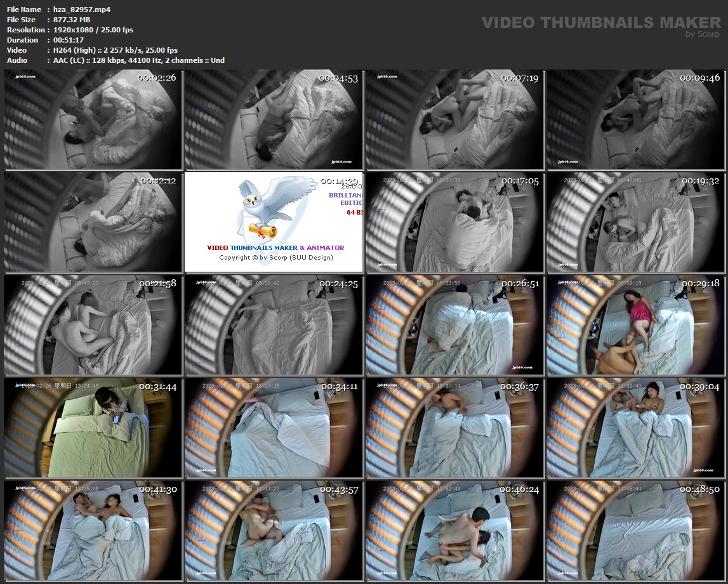This screenshot has height=584, width=728.
Task: Select the audio line AAC (LC) 128 kbps
Action: 139,60
